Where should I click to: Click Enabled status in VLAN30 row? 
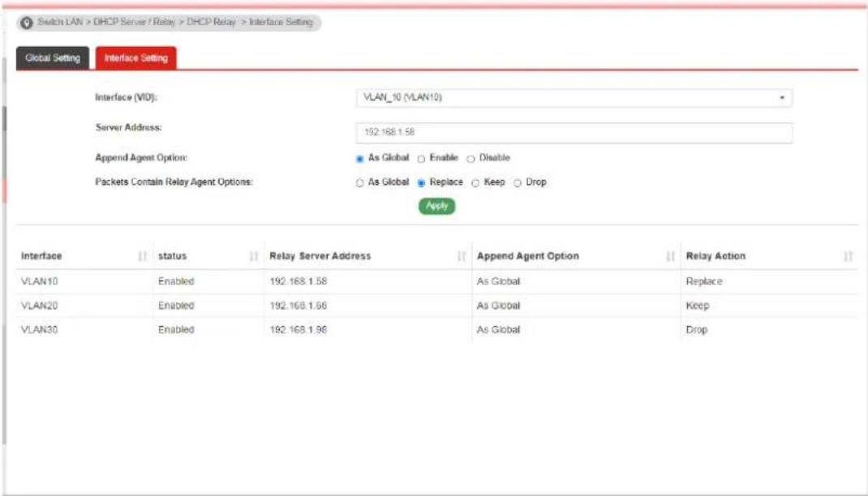pyautogui.click(x=176, y=330)
